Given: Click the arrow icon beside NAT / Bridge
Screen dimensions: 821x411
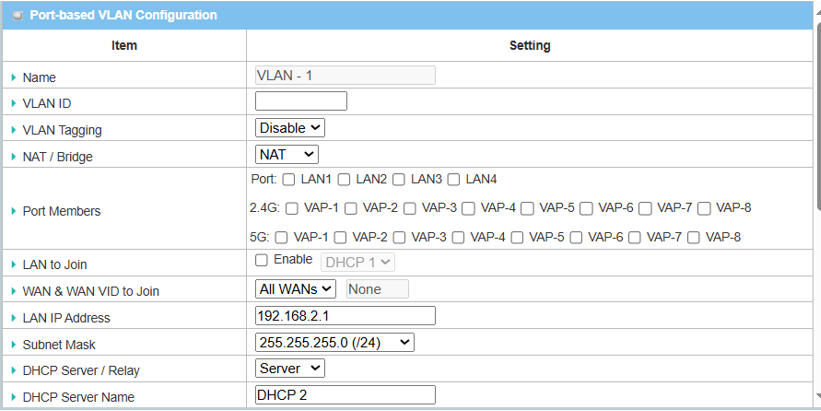Looking at the screenshot, I should pyautogui.click(x=14, y=157).
